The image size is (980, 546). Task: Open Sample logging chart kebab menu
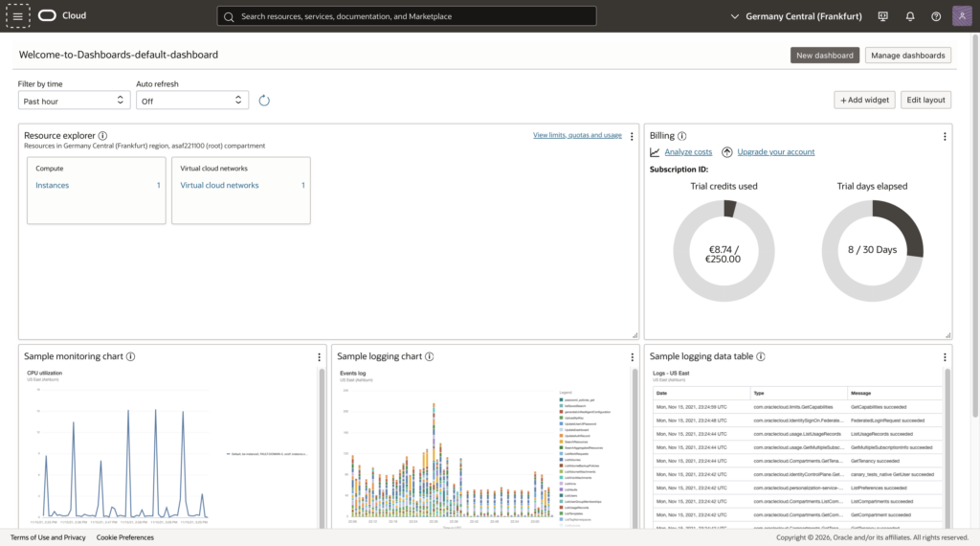632,357
